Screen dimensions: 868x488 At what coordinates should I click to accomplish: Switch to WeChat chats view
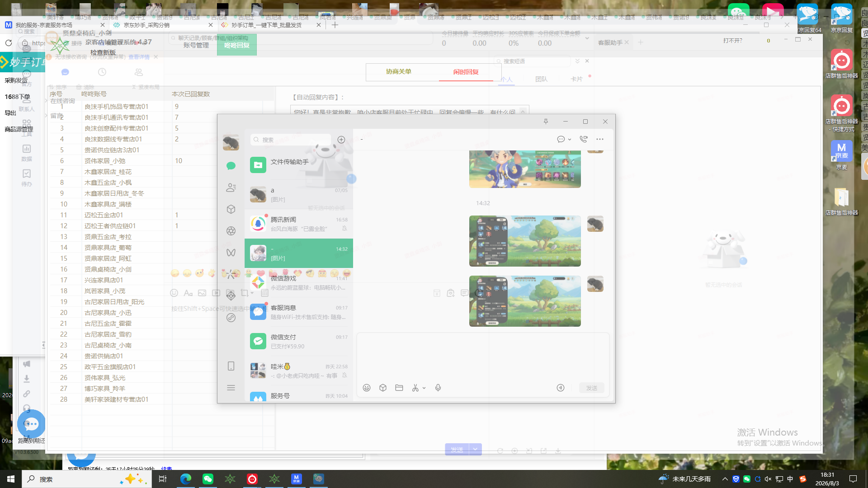[231, 166]
